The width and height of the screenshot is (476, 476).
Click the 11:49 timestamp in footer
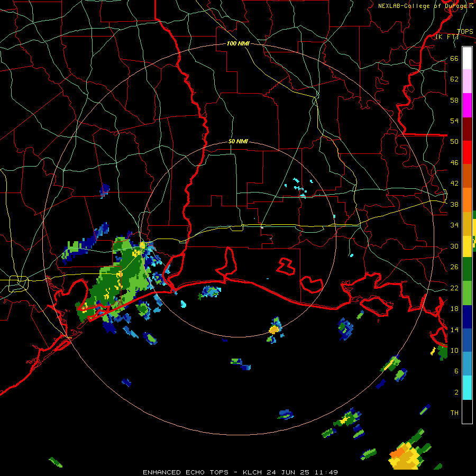tap(326, 472)
